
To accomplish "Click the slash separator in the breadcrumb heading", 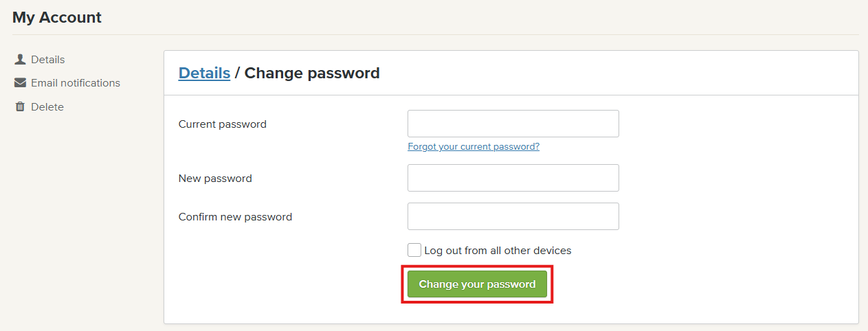I will point(237,73).
